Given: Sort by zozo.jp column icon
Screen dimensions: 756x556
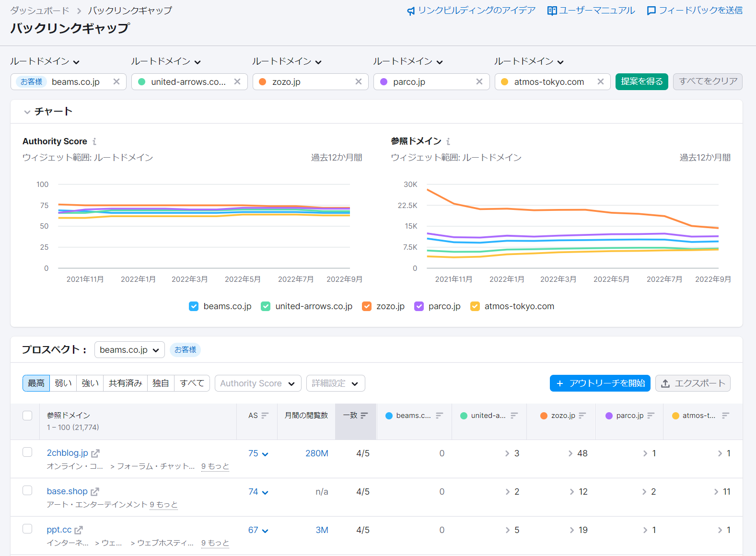Looking at the screenshot, I should pyautogui.click(x=582, y=416).
